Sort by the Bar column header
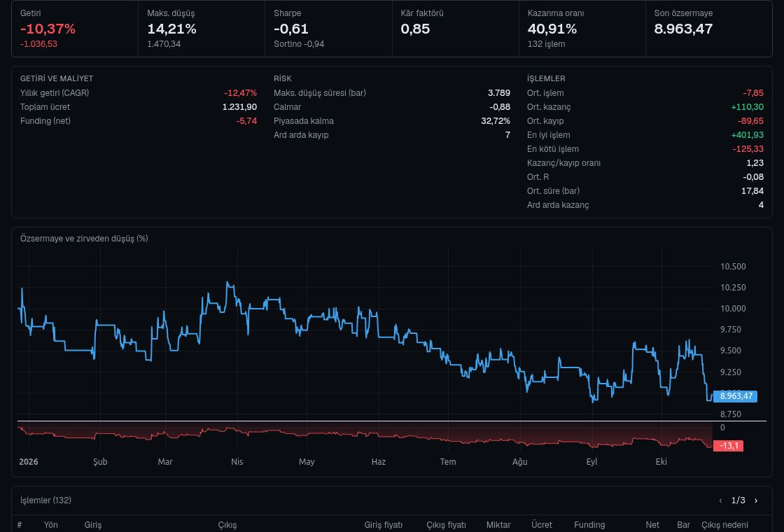Viewport: 784px width, 532px height. [683, 525]
